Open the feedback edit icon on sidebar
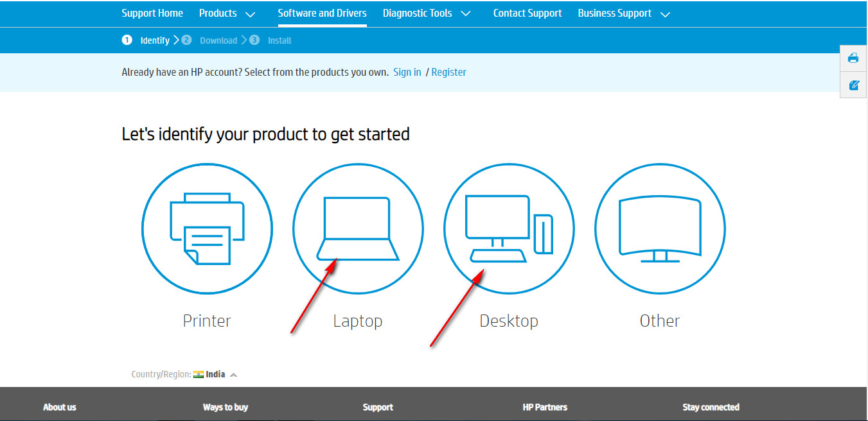Viewport: 868px width, 421px height. pos(853,85)
